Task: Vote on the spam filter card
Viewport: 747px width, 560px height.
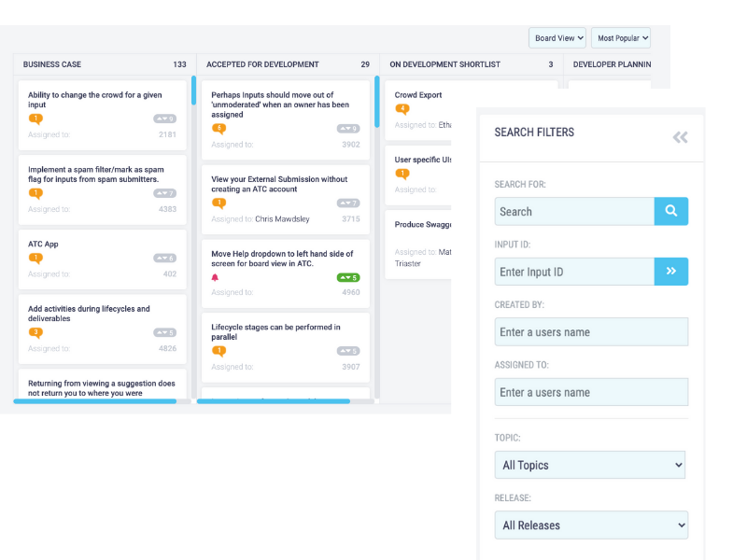Action: (165, 193)
